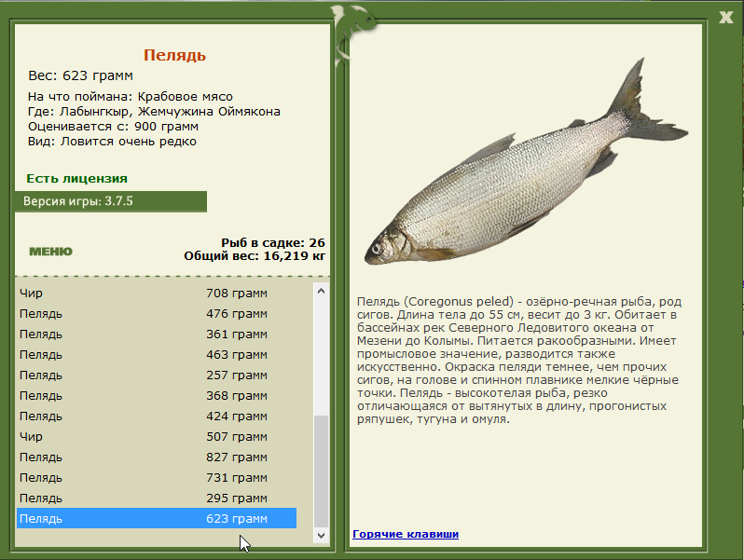The height and width of the screenshot is (560, 744).
Task: Click the Общий вес: 16,219 кг total
Action: (255, 256)
